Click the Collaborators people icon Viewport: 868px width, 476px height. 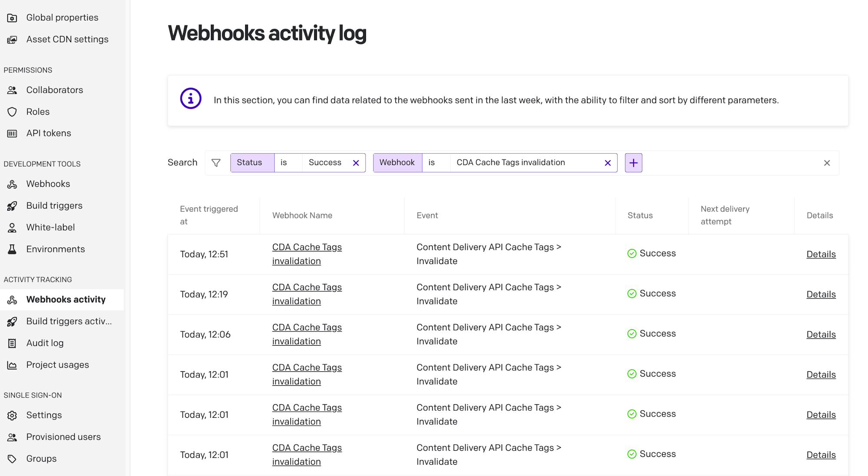coord(12,90)
